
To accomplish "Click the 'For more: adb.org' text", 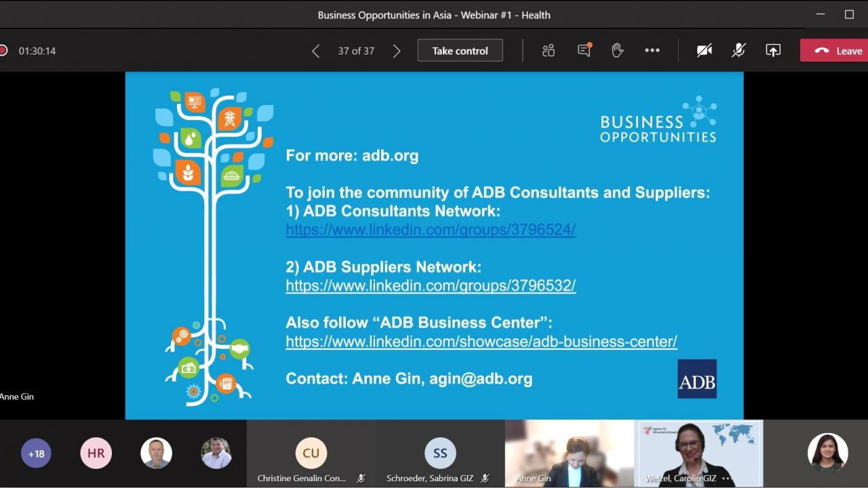I will [352, 155].
